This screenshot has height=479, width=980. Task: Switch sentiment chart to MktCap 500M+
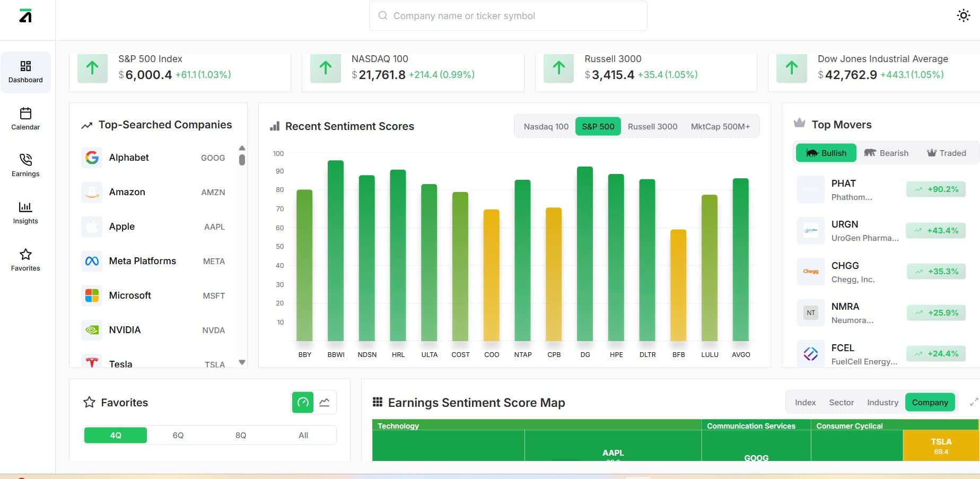coord(720,126)
